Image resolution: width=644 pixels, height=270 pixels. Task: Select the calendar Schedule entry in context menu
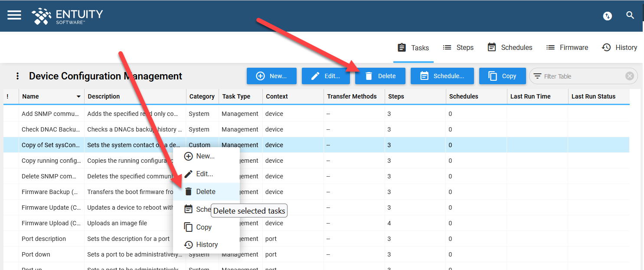[193, 209]
